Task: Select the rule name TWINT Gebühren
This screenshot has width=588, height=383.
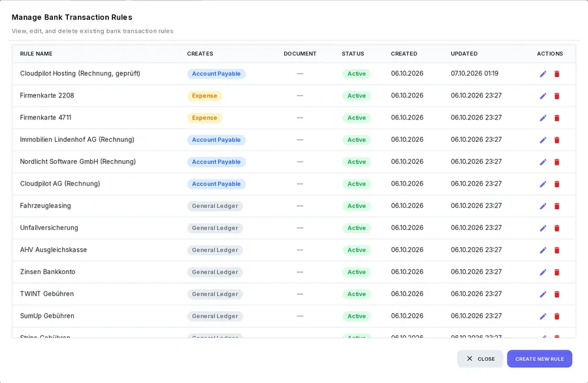Action: pyautogui.click(x=47, y=293)
